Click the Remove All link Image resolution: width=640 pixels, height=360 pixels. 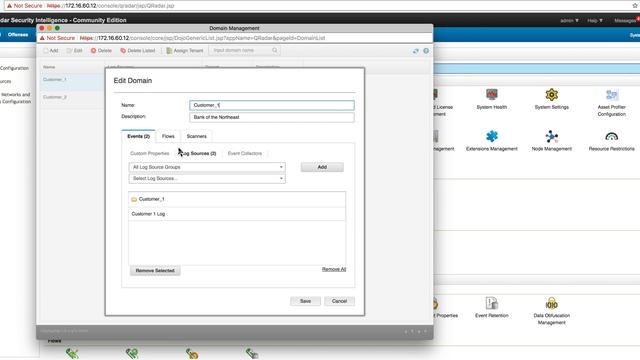click(334, 269)
